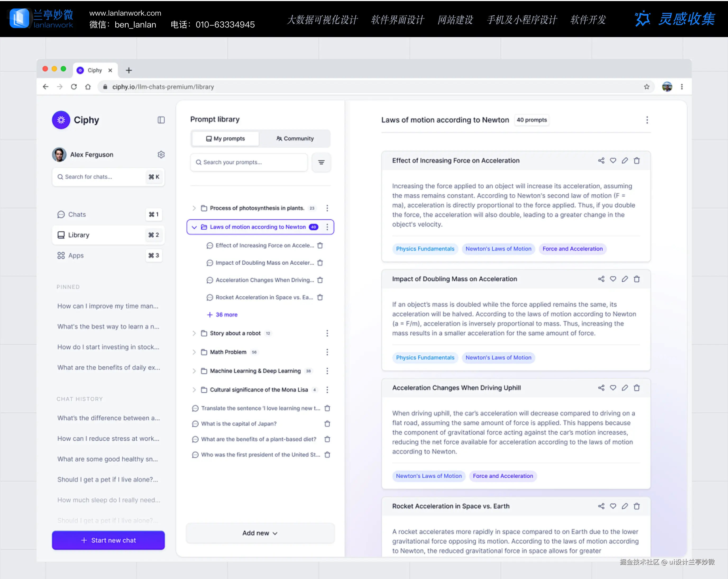Click Newton's Laws of Motion tag on second card

click(498, 358)
